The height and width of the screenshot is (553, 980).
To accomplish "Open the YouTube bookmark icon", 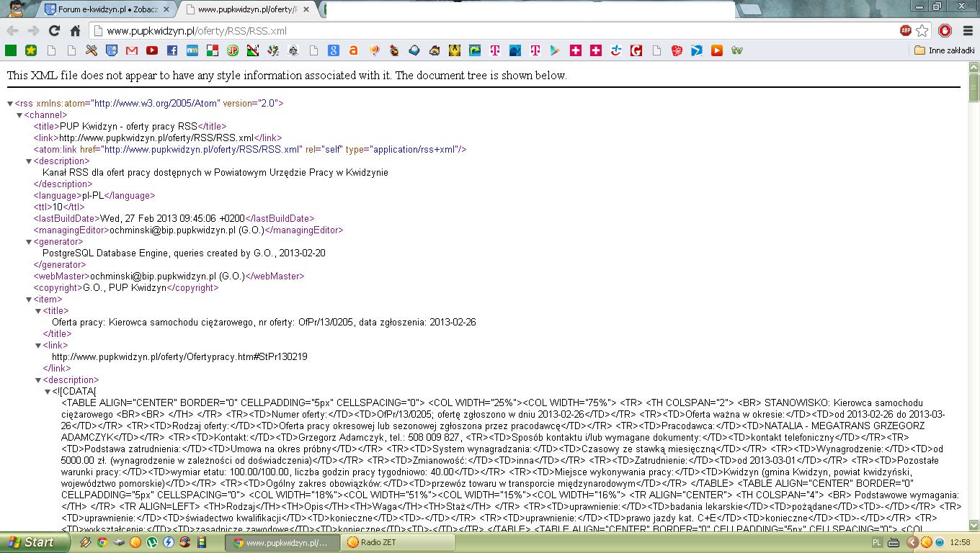I will point(152,50).
